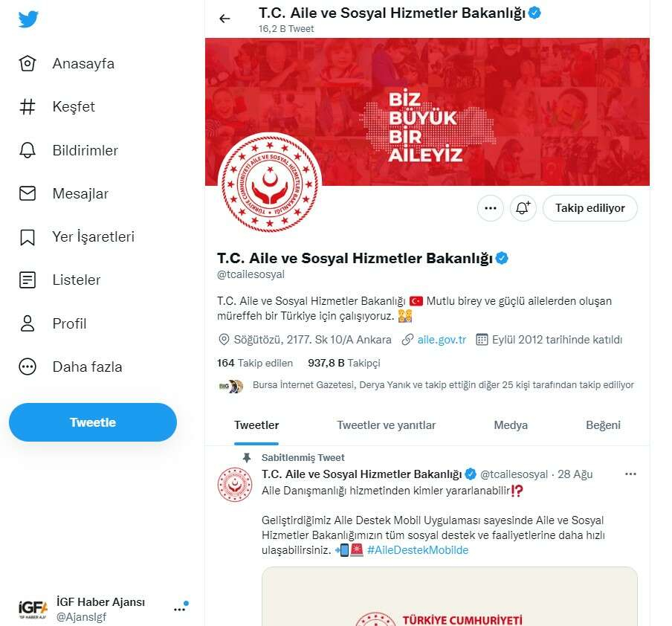Open Keşfet hashtag icon
Image resolution: width=672 pixels, height=626 pixels.
28,107
